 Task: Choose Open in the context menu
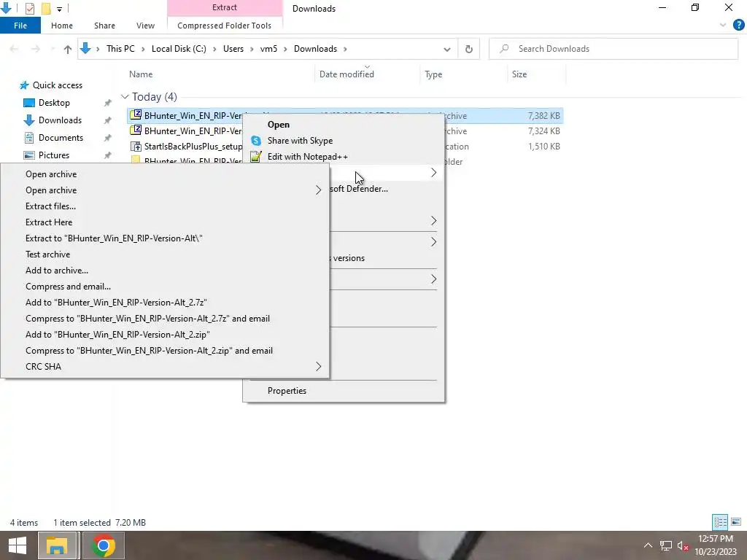[x=278, y=125]
